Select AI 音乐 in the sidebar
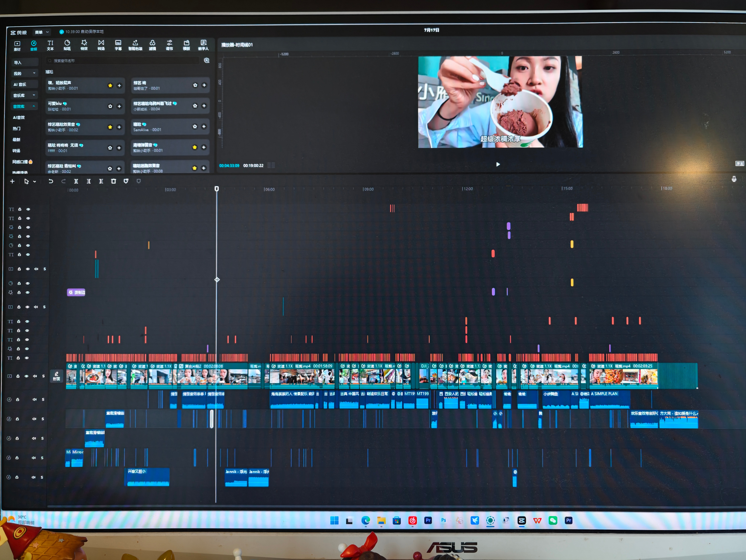This screenshot has width=746, height=560. tap(20, 84)
